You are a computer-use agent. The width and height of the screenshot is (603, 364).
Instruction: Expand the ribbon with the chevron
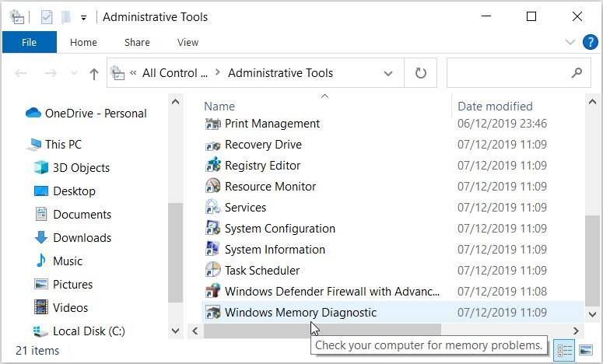(x=570, y=42)
